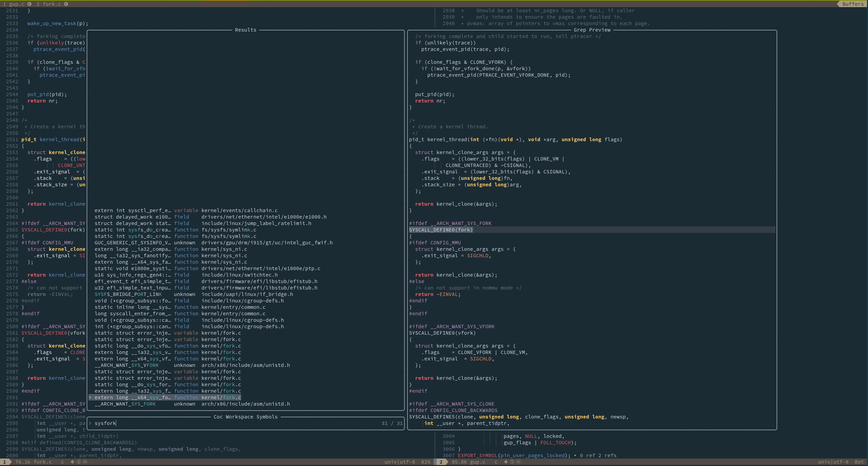The image size is (868, 466).
Task: Click the diamond indicator in fork.c status line
Action: pos(72,462)
